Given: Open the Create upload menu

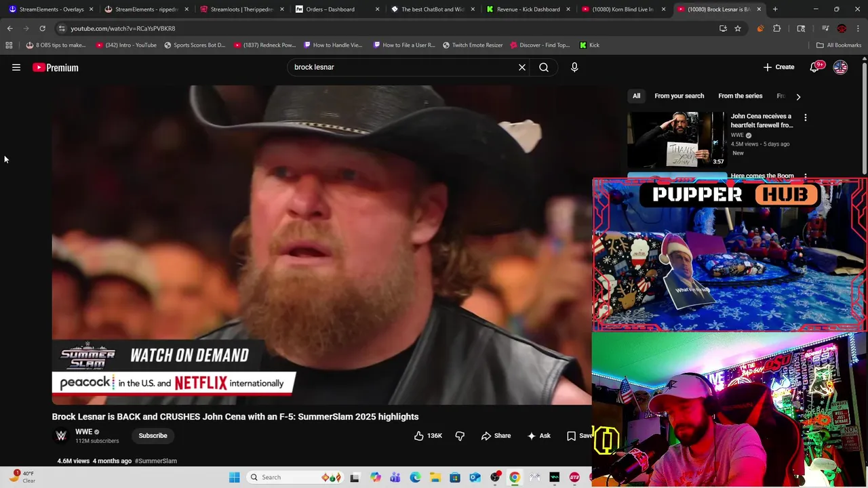Looking at the screenshot, I should (778, 67).
